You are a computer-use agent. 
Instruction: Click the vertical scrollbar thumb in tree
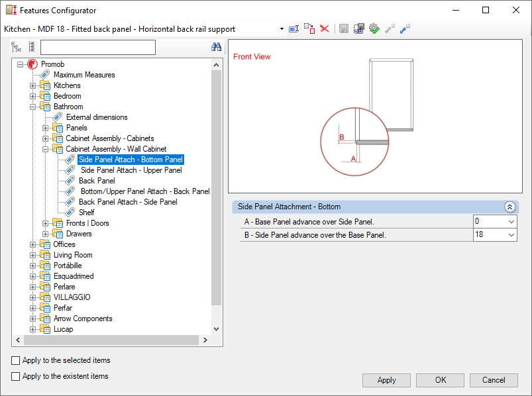click(217, 187)
